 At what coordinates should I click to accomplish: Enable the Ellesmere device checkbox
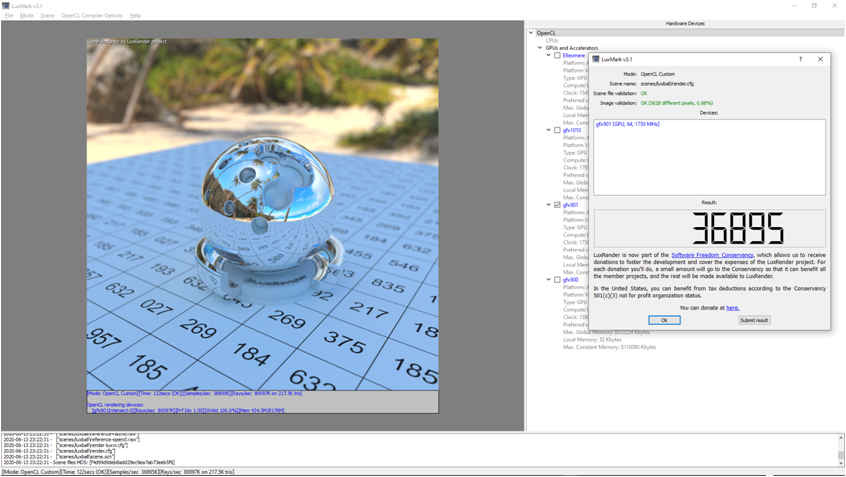tap(557, 55)
